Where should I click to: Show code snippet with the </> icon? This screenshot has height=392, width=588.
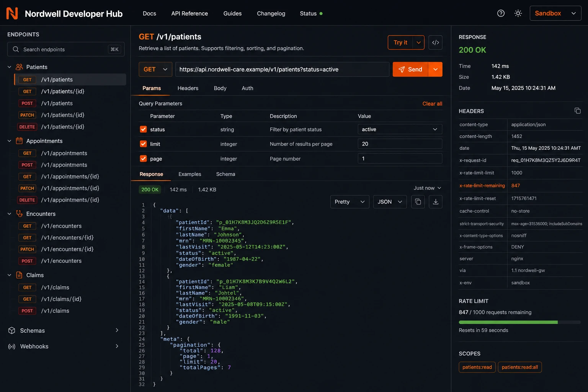pos(436,42)
